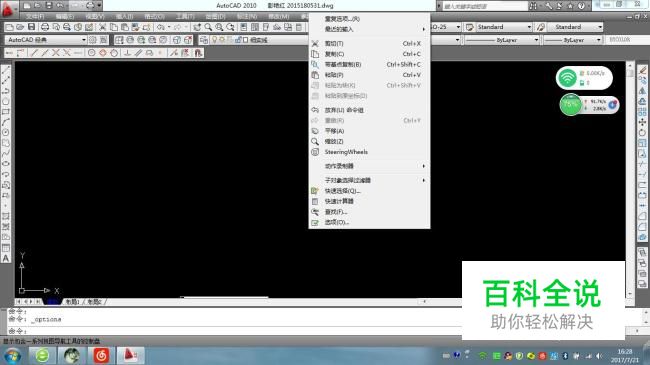This screenshot has height=365, width=650.
Task: Click the Save floppy icon in Standard toolbar
Action: point(32,27)
